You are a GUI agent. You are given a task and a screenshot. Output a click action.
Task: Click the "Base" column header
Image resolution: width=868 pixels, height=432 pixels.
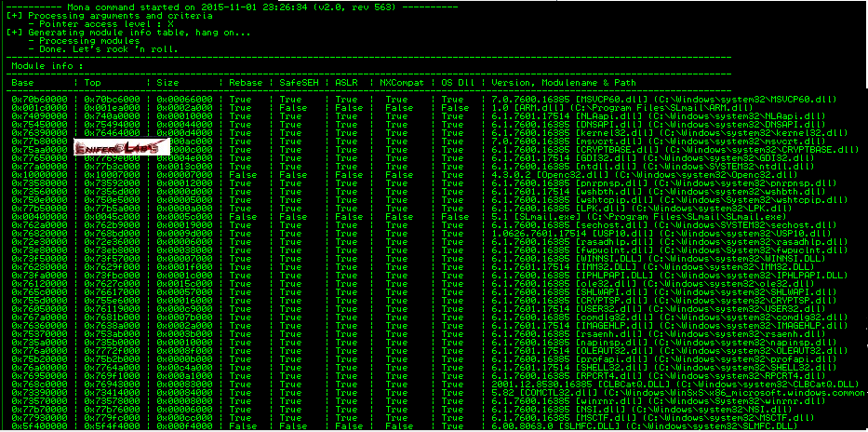coord(22,83)
